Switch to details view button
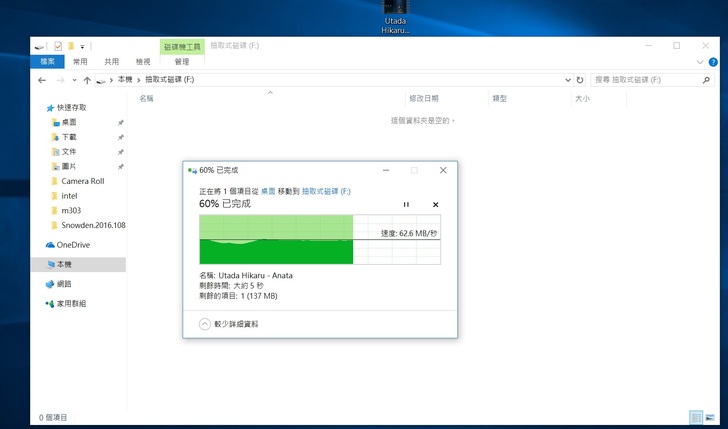The width and height of the screenshot is (728, 429). coord(696,417)
